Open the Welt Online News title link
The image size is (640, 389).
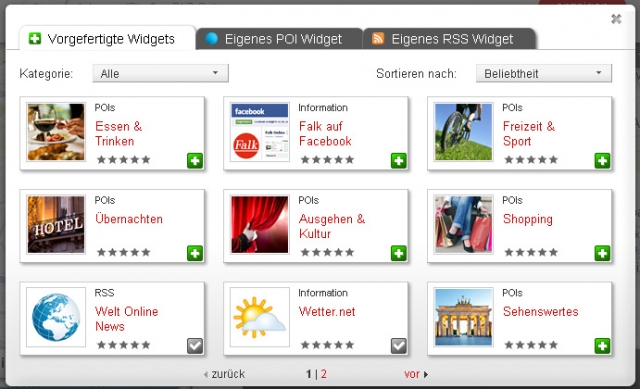(x=126, y=319)
